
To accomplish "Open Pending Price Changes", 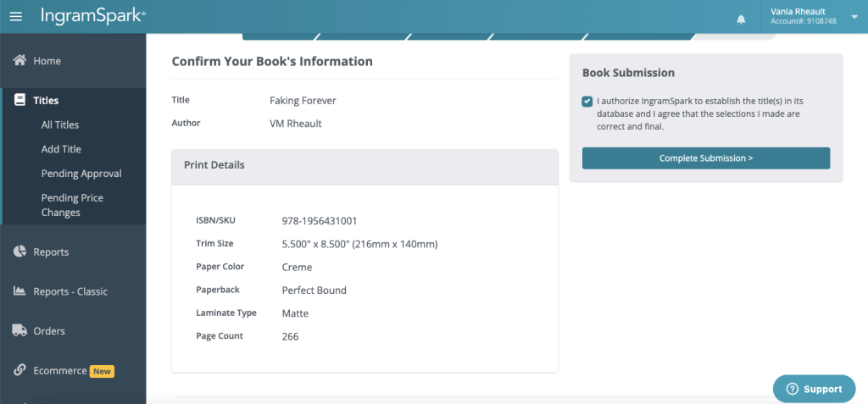I will coord(72,205).
